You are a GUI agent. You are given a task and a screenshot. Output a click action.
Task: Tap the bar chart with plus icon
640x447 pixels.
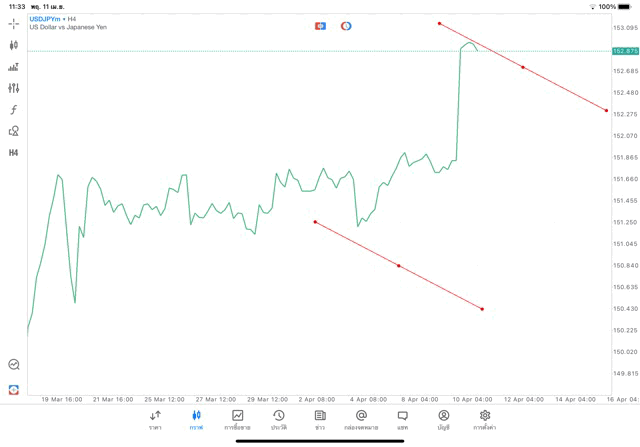coord(14,67)
